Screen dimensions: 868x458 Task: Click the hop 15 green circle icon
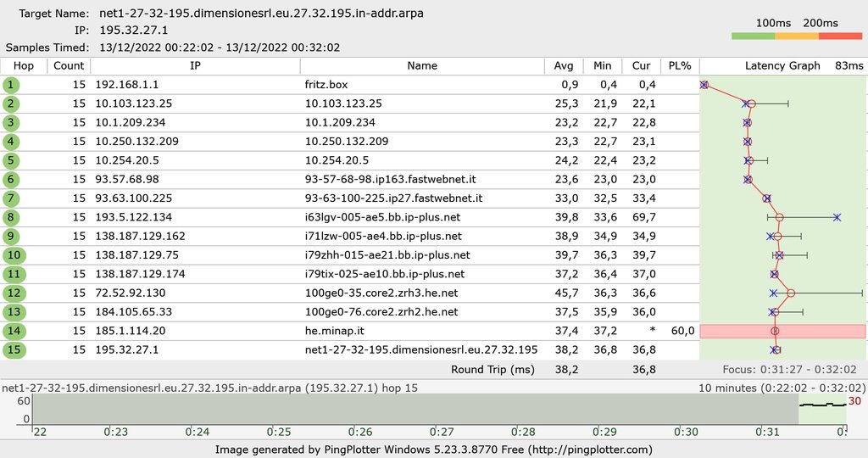click(x=14, y=350)
